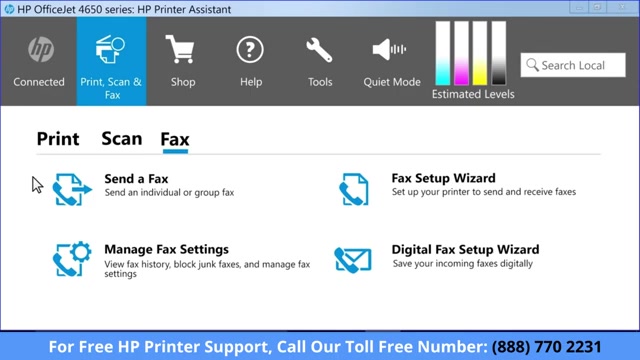Switch to the Print tab

pyautogui.click(x=58, y=139)
